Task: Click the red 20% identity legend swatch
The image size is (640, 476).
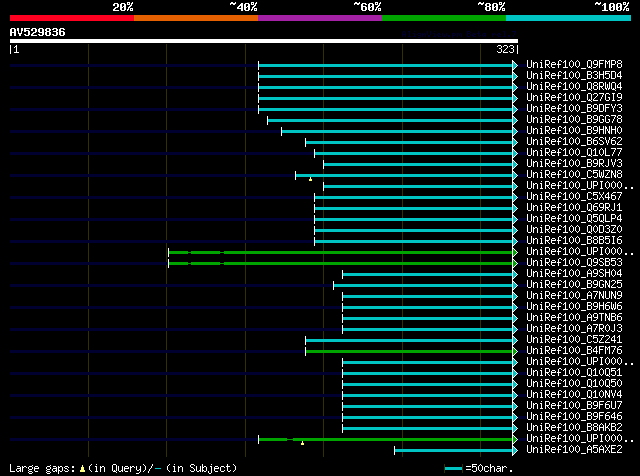Action: click(72, 18)
